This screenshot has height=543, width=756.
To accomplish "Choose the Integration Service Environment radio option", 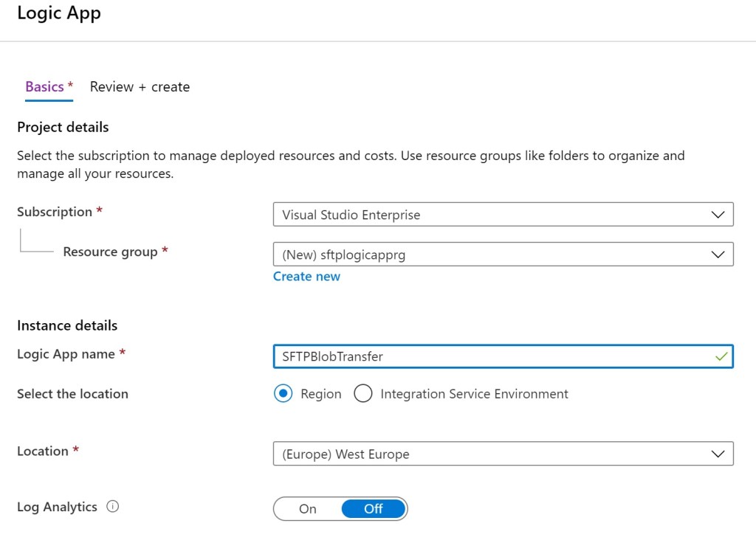I will (363, 394).
